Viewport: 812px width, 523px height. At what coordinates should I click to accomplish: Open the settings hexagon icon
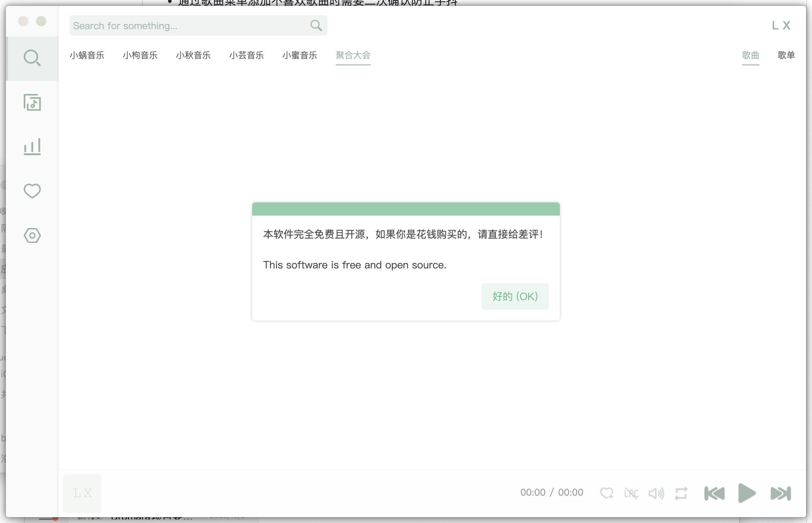pos(32,235)
